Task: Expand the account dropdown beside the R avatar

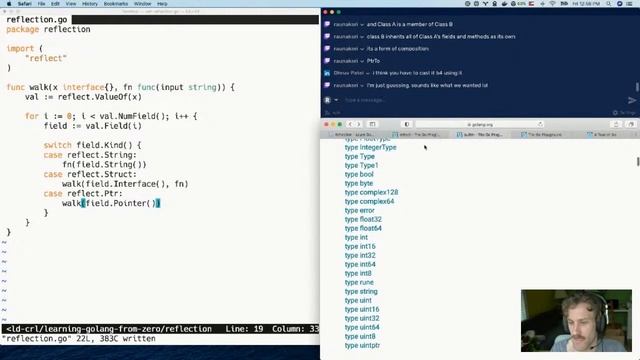Action: tap(336, 100)
